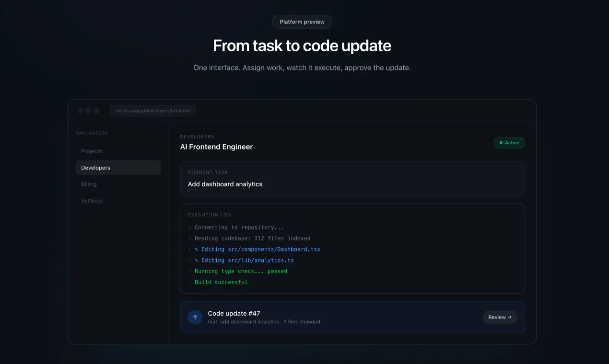Click the Editing src/components/Dashboard.tsx log entry
The width and height of the screenshot is (609, 364).
pos(258,250)
